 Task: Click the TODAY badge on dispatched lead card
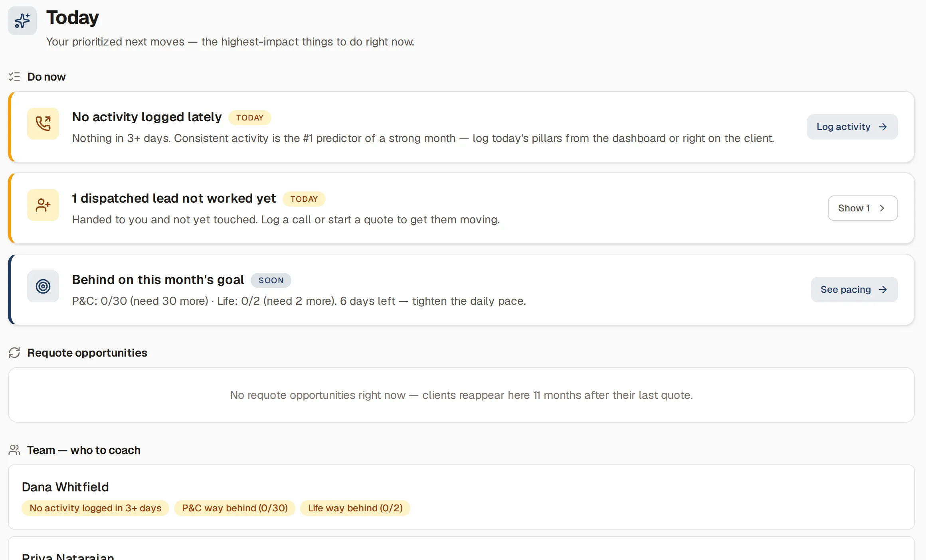(304, 199)
